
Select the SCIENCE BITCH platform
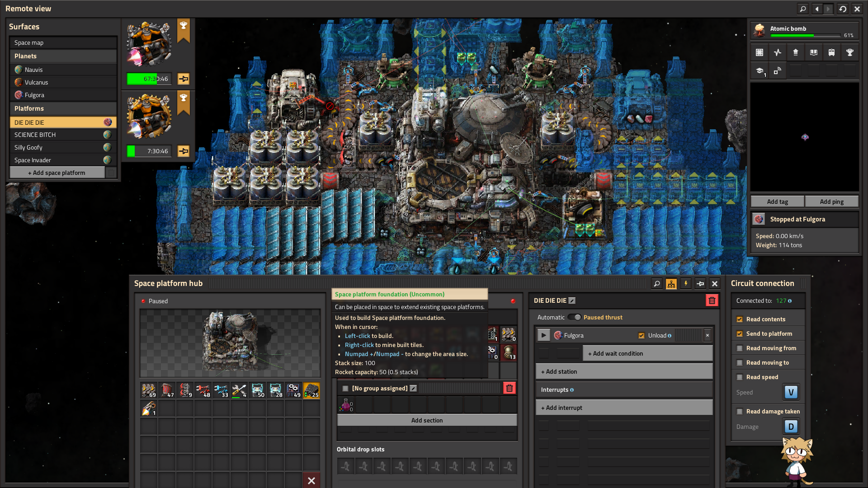(x=35, y=135)
